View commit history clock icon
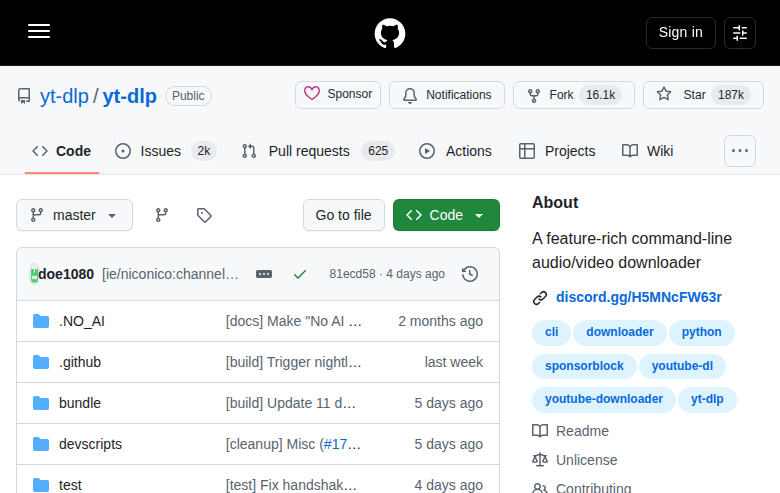 coord(470,274)
